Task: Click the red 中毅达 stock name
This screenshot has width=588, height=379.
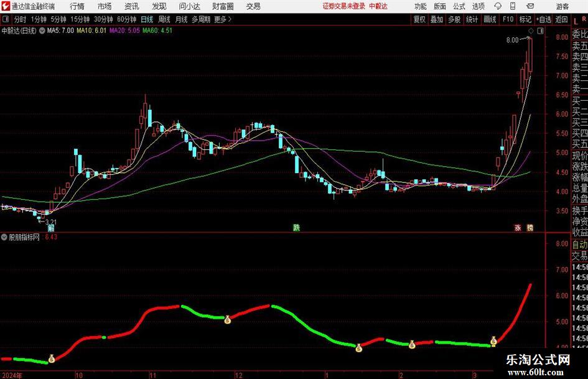Action: (x=378, y=6)
